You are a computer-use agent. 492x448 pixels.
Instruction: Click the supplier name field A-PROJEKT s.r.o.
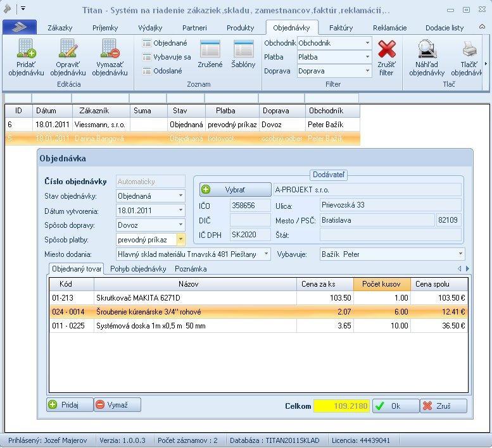(367, 190)
